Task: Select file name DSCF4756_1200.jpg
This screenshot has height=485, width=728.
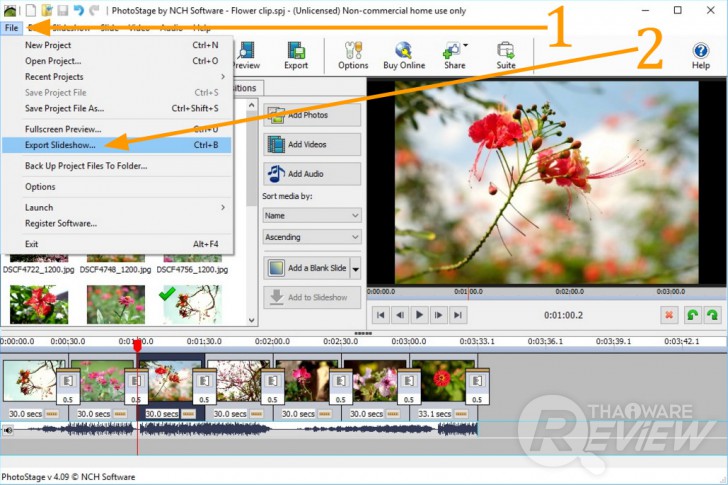Action: [x=192, y=269]
